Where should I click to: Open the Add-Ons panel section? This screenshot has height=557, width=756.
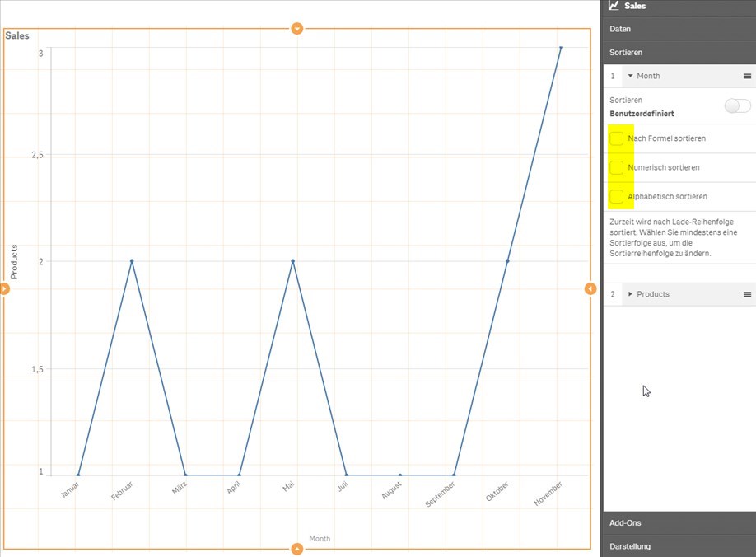pos(679,522)
